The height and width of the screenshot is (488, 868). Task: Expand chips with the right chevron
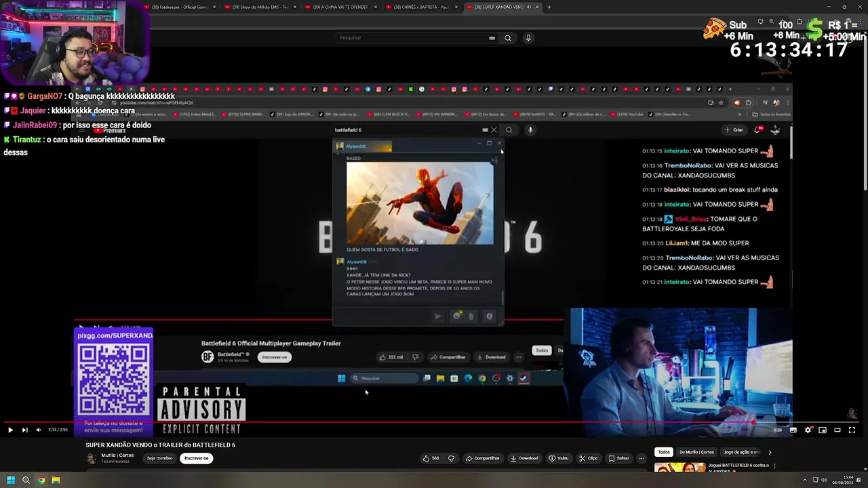click(x=770, y=452)
